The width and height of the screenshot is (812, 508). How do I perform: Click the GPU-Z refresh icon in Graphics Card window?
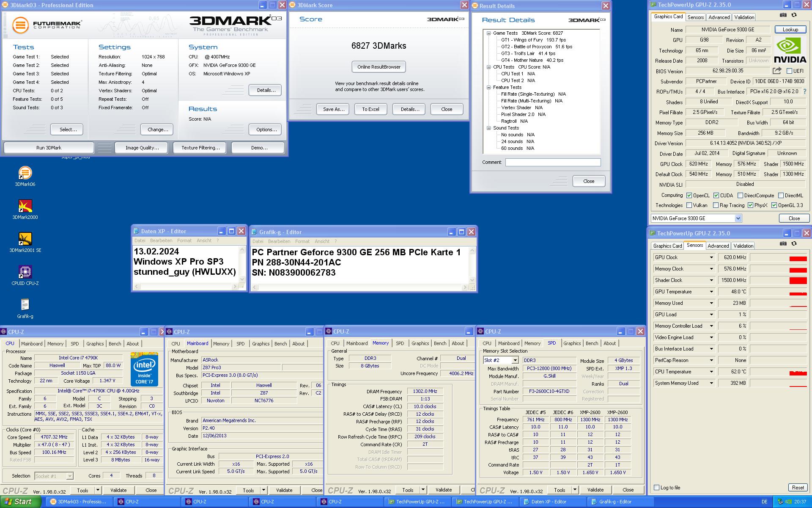click(x=794, y=15)
